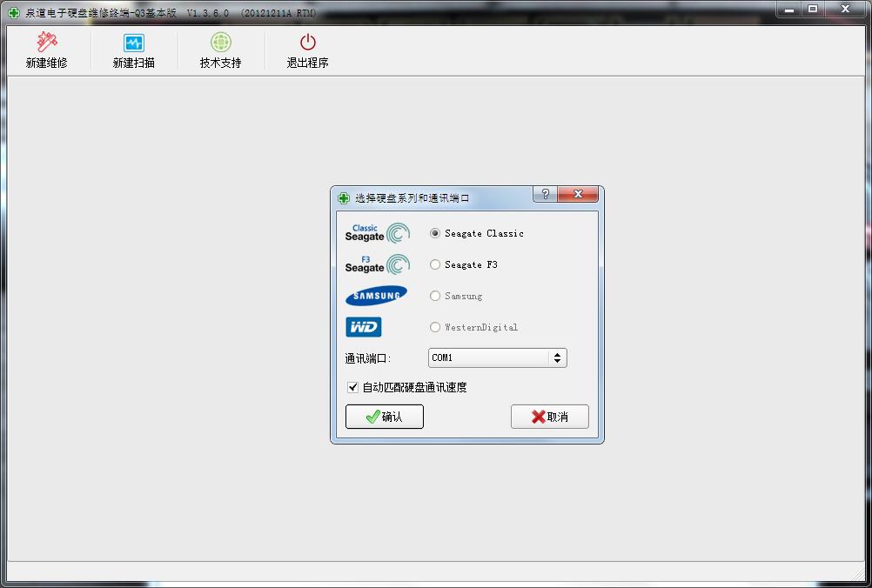Click the WD brand logo
Viewport: 872px width, 588px height.
pyautogui.click(x=364, y=326)
